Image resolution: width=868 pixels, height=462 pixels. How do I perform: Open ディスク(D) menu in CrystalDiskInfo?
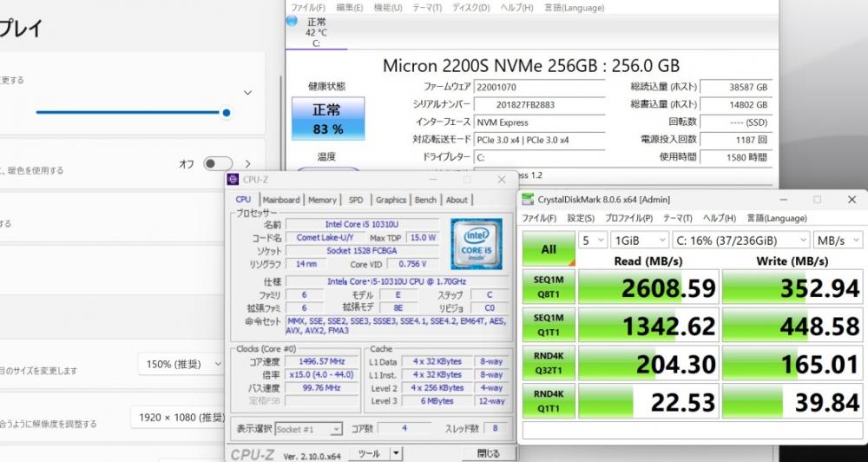tap(470, 8)
